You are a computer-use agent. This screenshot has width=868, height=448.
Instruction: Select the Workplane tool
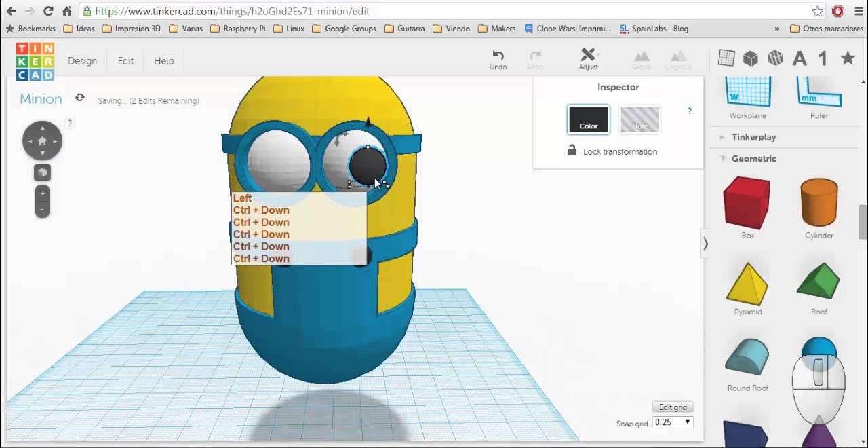click(x=747, y=95)
